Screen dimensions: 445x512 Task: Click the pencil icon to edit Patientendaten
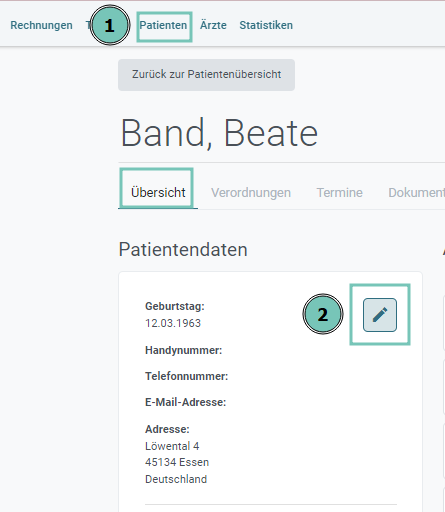click(x=380, y=315)
